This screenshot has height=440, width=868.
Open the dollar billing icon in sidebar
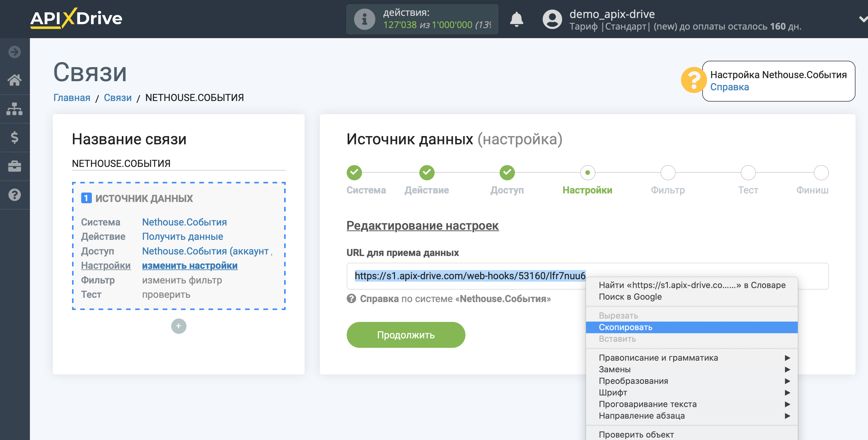point(14,137)
